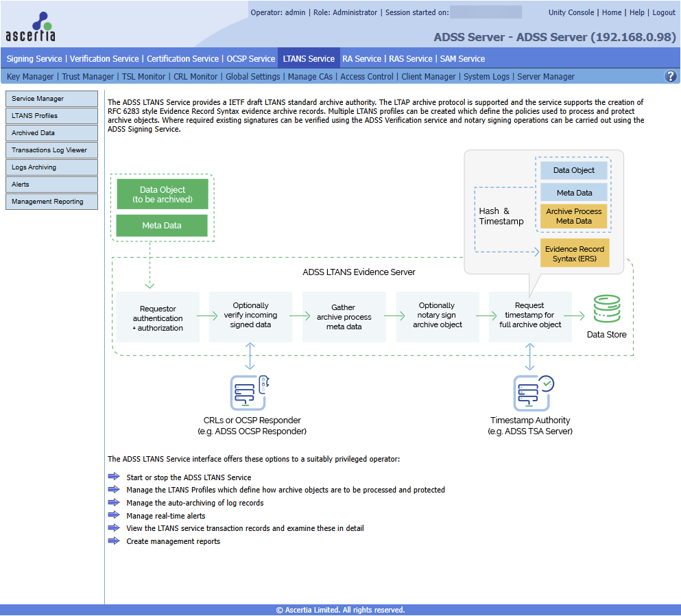
Task: Click arrow icon beside Manage real-time alerts
Action: (114, 516)
